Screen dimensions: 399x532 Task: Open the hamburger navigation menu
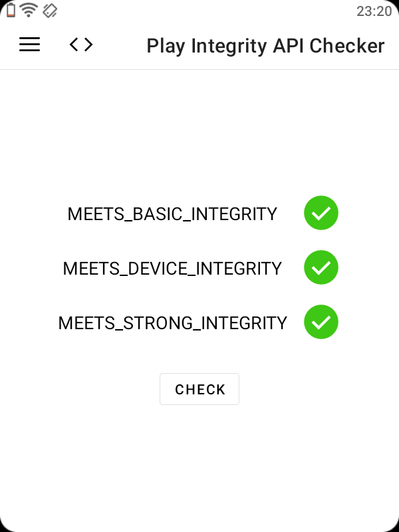tap(29, 45)
